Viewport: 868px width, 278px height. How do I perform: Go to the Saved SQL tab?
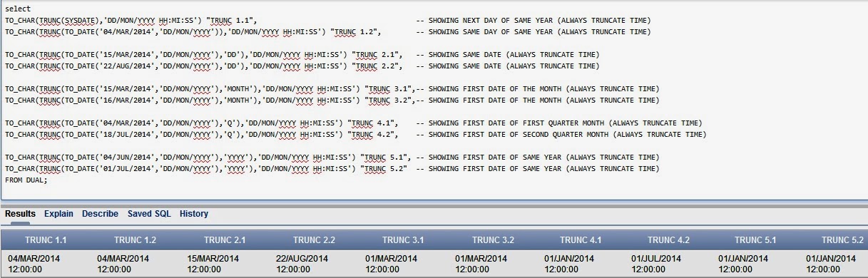point(149,213)
